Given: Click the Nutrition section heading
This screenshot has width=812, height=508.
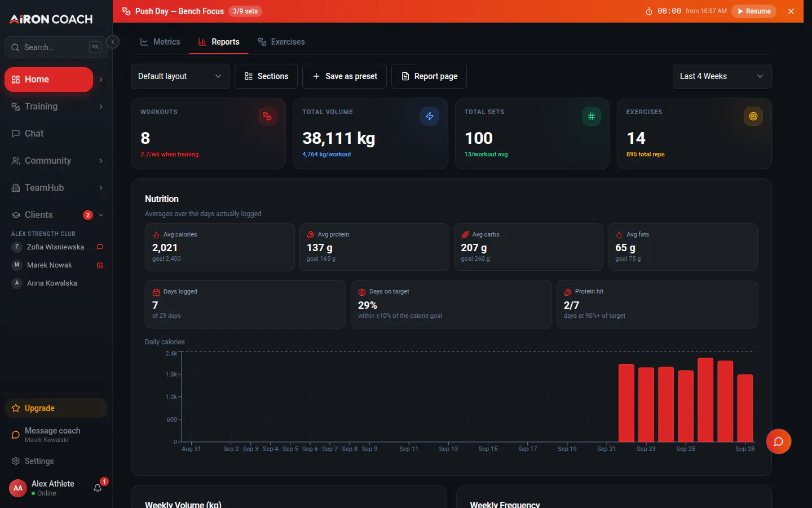Looking at the screenshot, I should coord(162,199).
